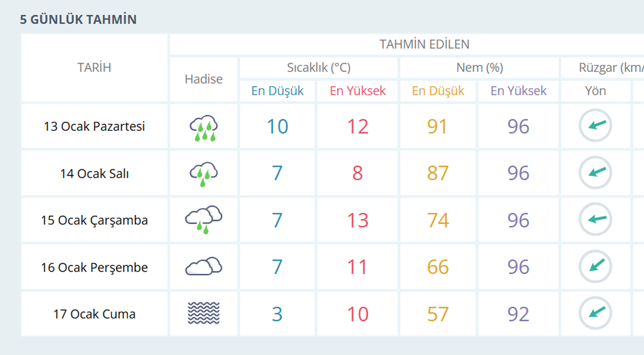
Task: Click the heavy rain icon for 13 Ocak
Action: coord(203,127)
